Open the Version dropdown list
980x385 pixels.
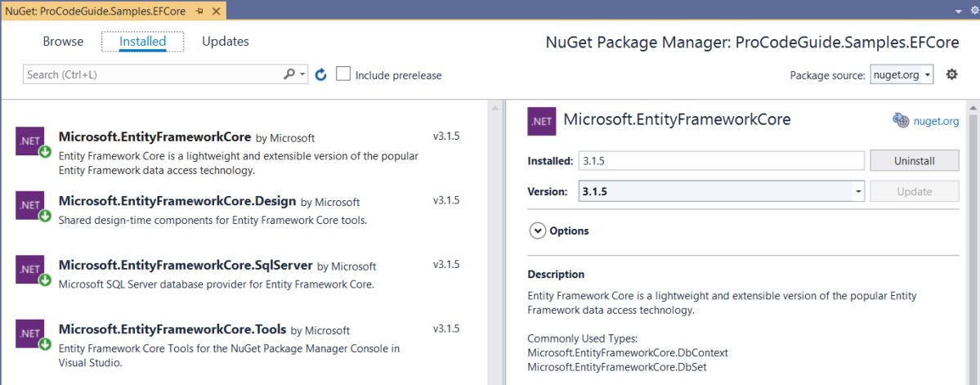click(858, 191)
